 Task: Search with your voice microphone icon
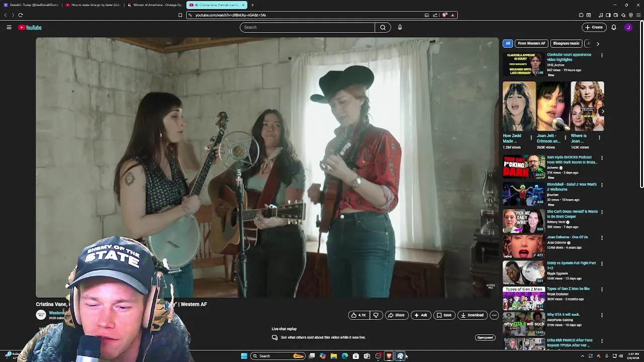(x=400, y=27)
